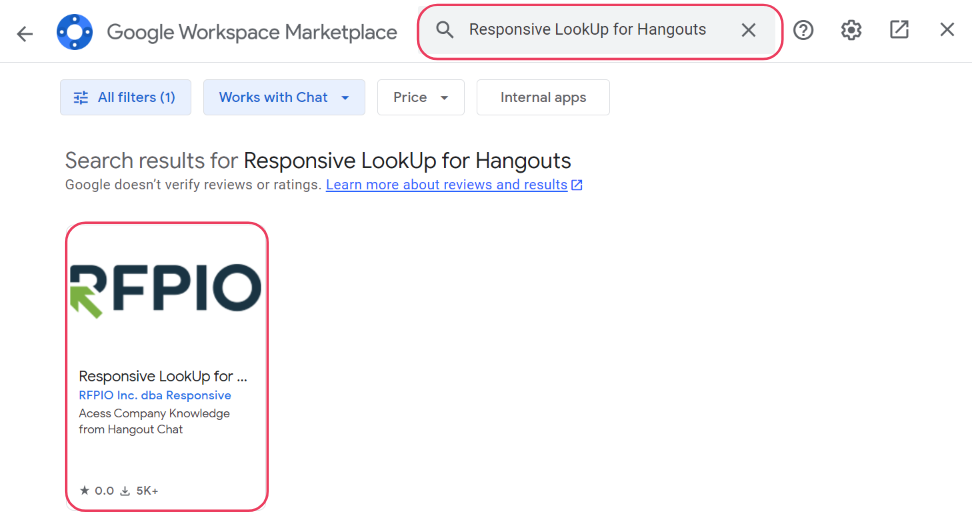Open Responsive LookUp for ... app title

(163, 376)
